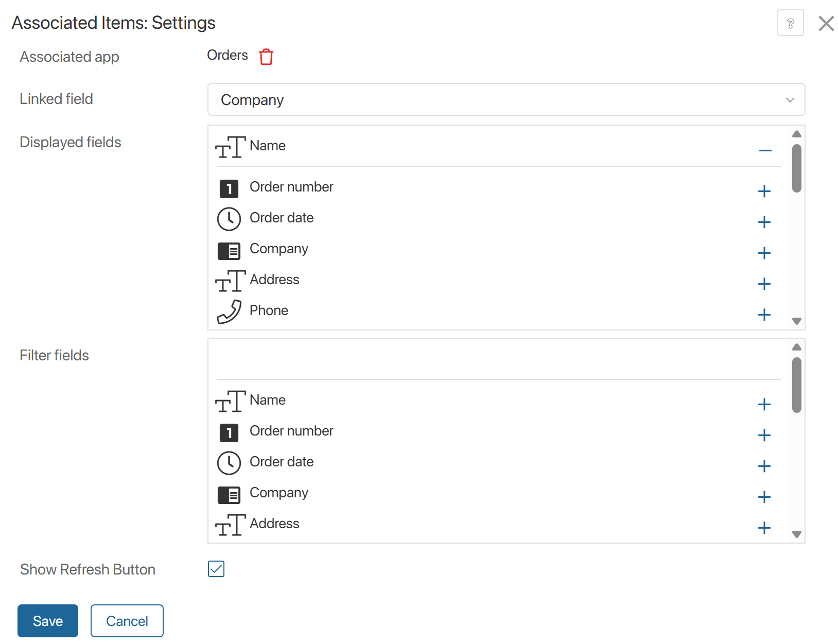Add Order date to displayed fields
838x644 pixels.
(764, 222)
